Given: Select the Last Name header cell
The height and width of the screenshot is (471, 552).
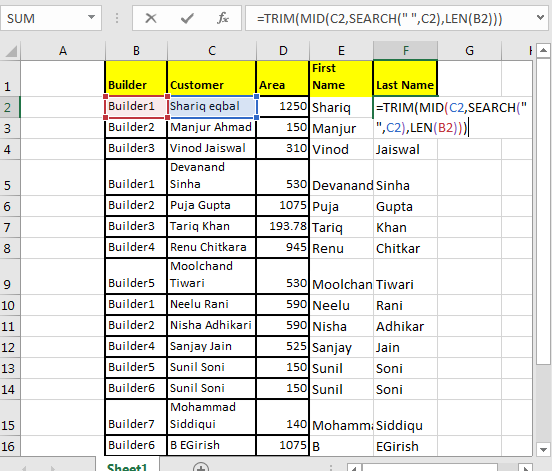Looking at the screenshot, I should coord(405,78).
